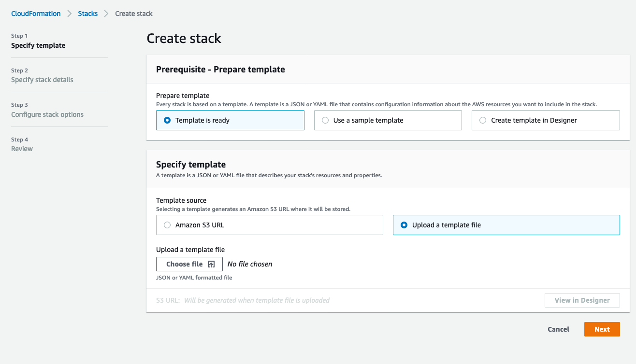Click the Create stack breadcrumb item
Image resolution: width=636 pixels, height=364 pixels.
point(134,13)
